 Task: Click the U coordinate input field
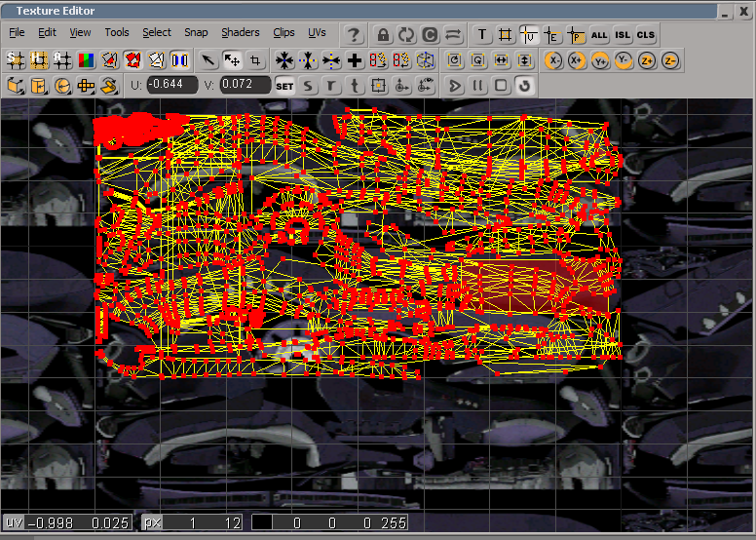coord(172,85)
